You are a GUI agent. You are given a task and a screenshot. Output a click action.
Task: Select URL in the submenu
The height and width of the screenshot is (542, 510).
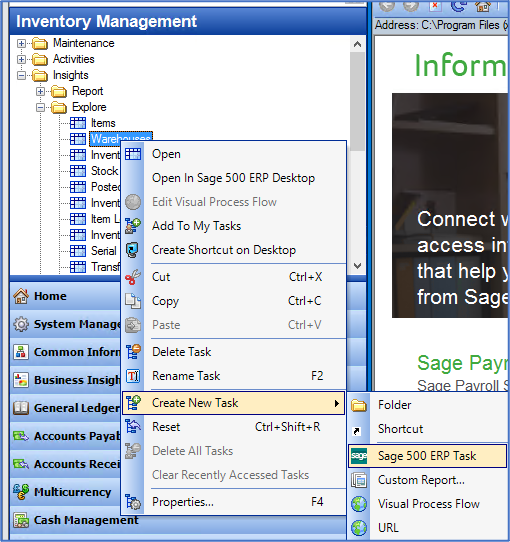point(427,528)
